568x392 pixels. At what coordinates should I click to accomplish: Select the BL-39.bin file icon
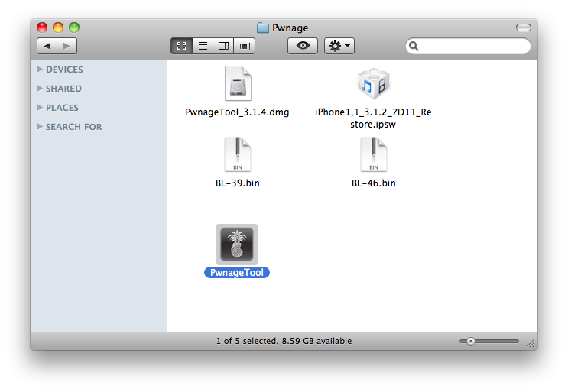pyautogui.click(x=237, y=155)
